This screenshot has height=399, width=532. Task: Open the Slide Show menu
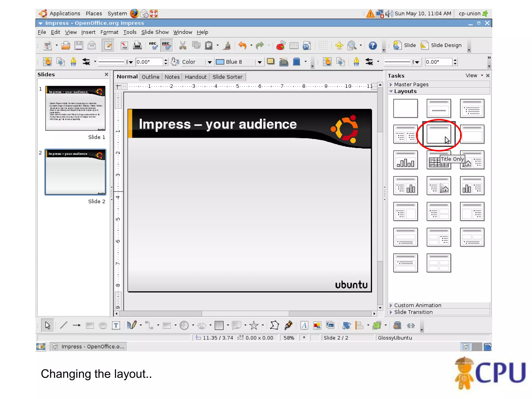[155, 32]
